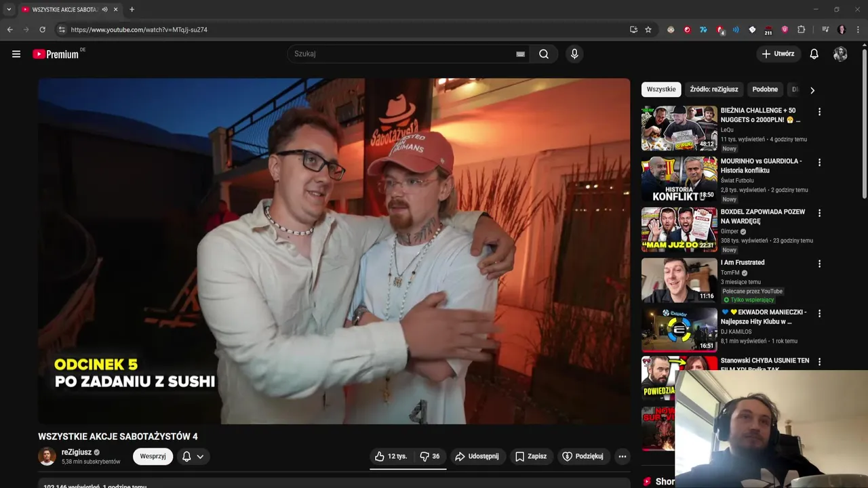Screen dimensions: 868x488
Task: Click the Wesprzyj button
Action: click(x=153, y=457)
